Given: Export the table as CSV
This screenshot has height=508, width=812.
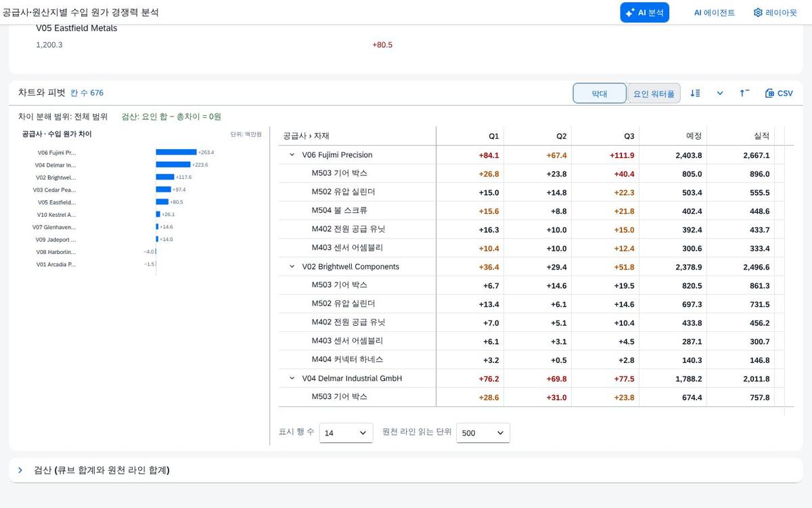Looking at the screenshot, I should click(779, 93).
